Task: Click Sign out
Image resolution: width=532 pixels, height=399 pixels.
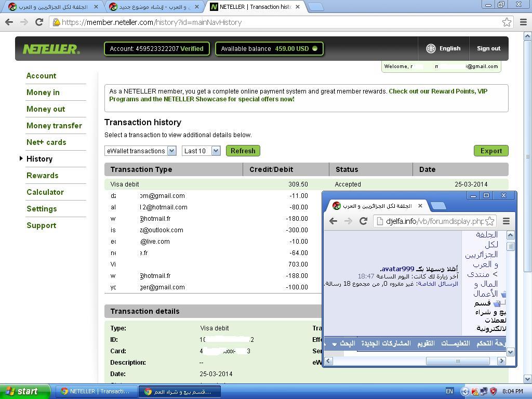Action: click(x=488, y=48)
